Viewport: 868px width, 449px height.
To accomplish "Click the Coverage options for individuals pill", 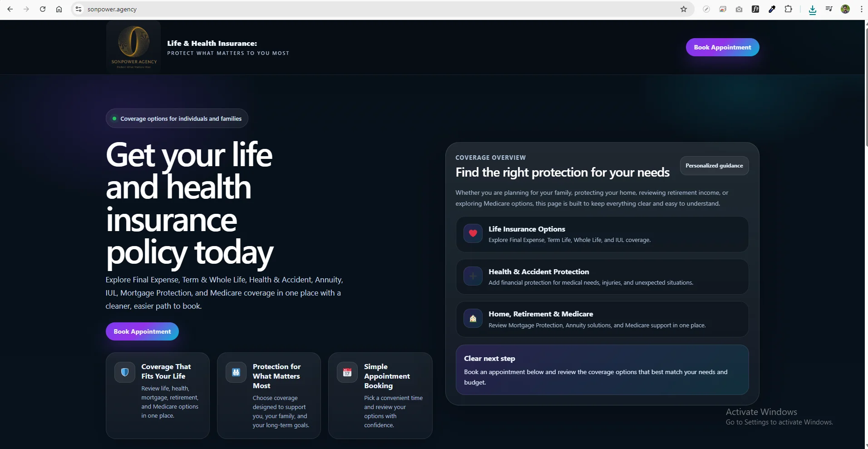I will pos(177,118).
